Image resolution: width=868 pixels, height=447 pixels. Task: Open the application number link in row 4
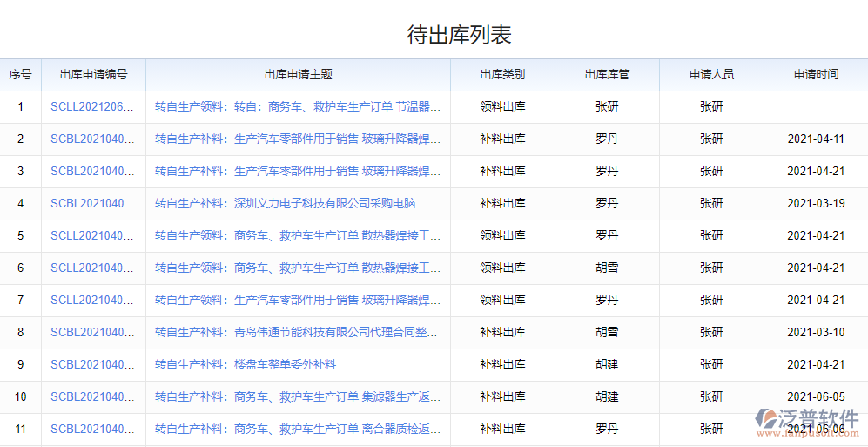(x=93, y=204)
